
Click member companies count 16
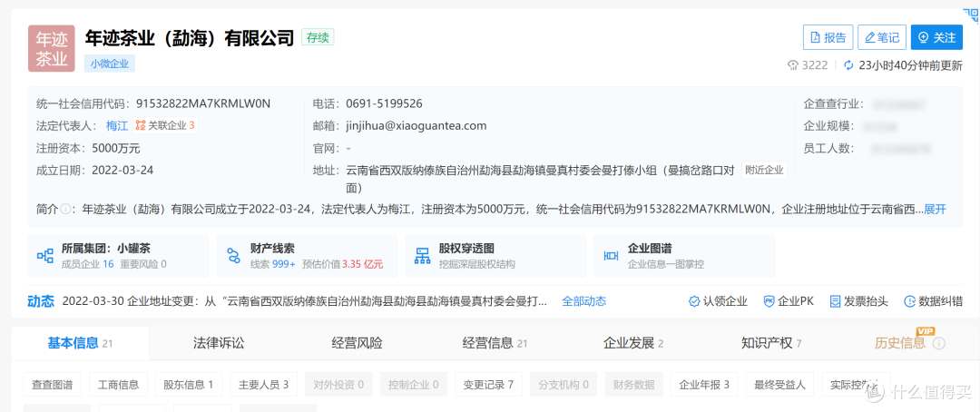(108, 264)
